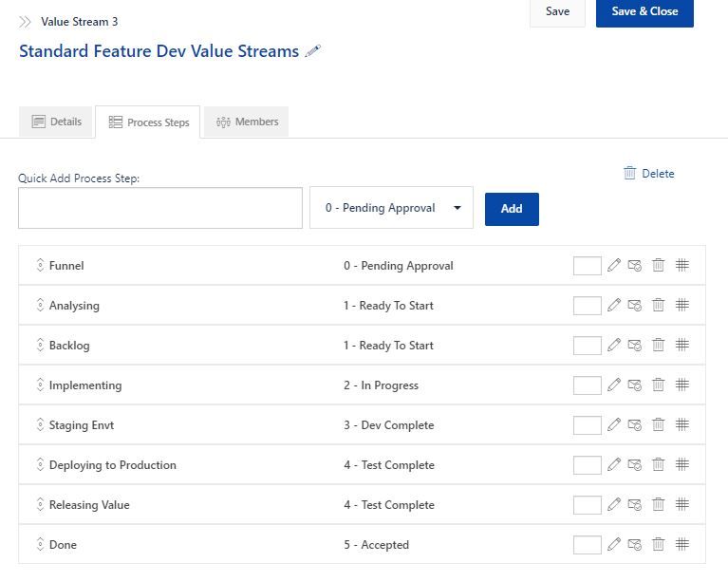Screen dimensions: 728x582
Task: Open envelope icon for Deploying to Production
Action: pos(635,464)
